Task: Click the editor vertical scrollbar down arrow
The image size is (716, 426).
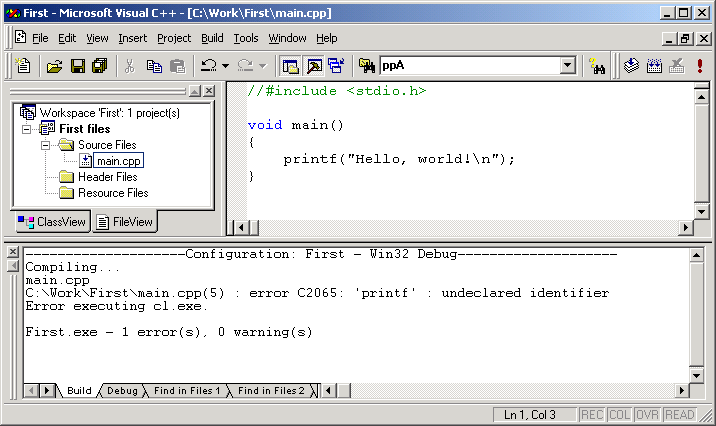Action: (x=701, y=211)
